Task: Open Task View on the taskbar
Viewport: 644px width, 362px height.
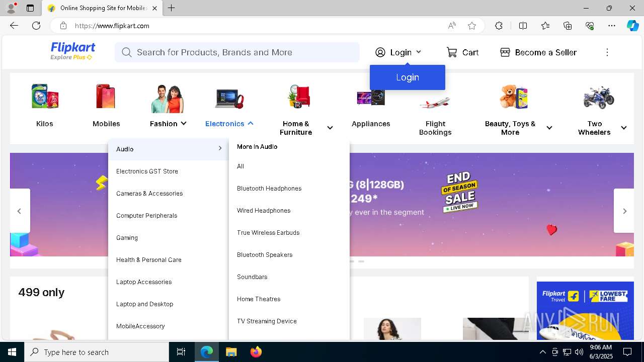Action: click(181, 352)
